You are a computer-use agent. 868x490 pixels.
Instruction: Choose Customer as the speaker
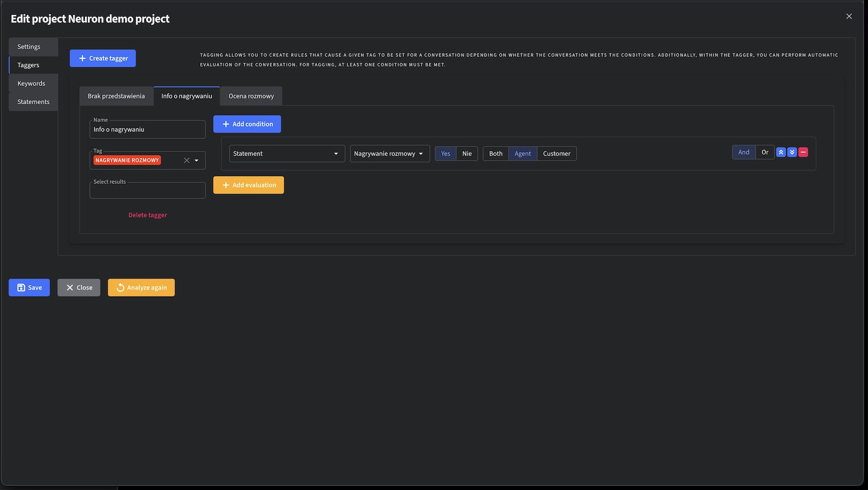pyautogui.click(x=557, y=153)
